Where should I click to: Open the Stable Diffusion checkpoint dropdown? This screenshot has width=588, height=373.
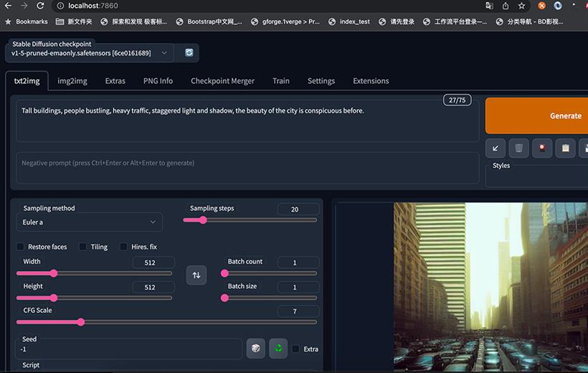coord(89,53)
